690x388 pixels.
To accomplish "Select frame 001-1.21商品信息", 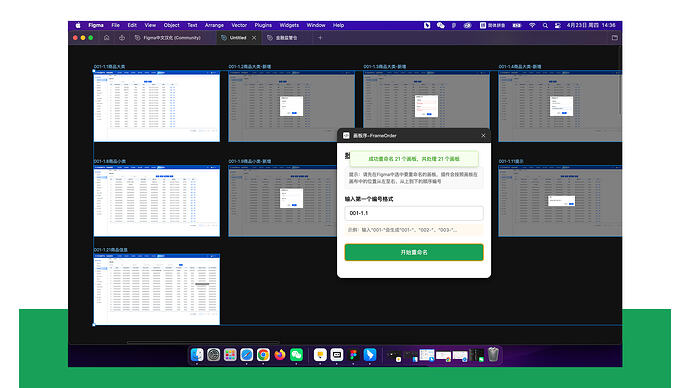I will coord(157,289).
